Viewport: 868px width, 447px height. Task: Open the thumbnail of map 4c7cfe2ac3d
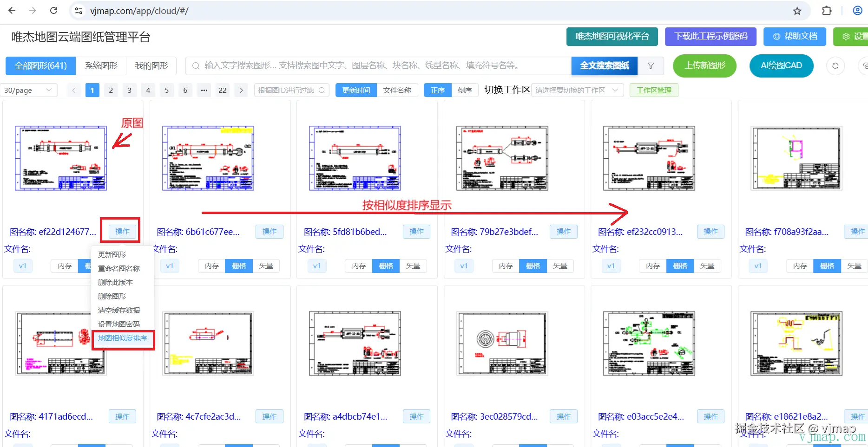[208, 343]
